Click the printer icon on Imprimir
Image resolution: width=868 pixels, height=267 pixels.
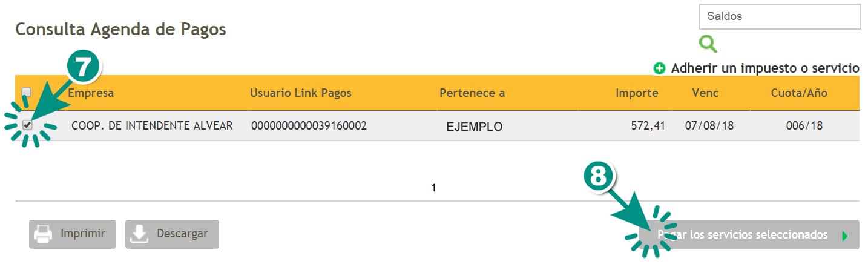(42, 234)
